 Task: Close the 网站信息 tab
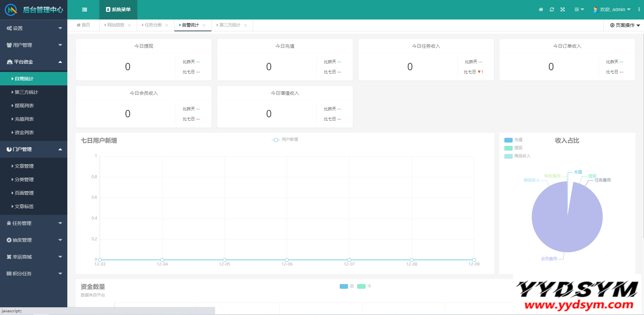point(129,25)
